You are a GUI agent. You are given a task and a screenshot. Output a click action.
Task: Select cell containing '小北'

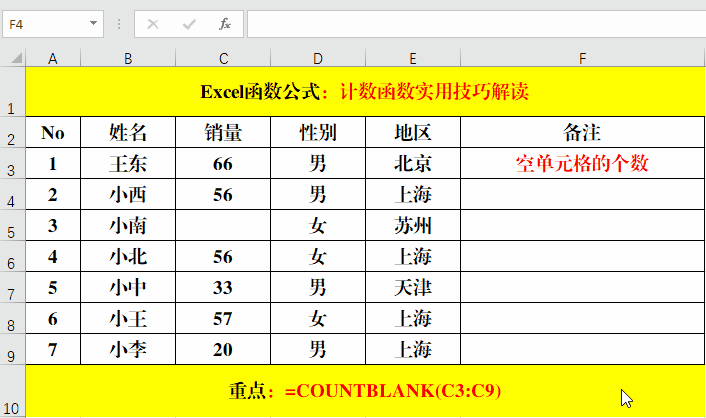point(128,256)
